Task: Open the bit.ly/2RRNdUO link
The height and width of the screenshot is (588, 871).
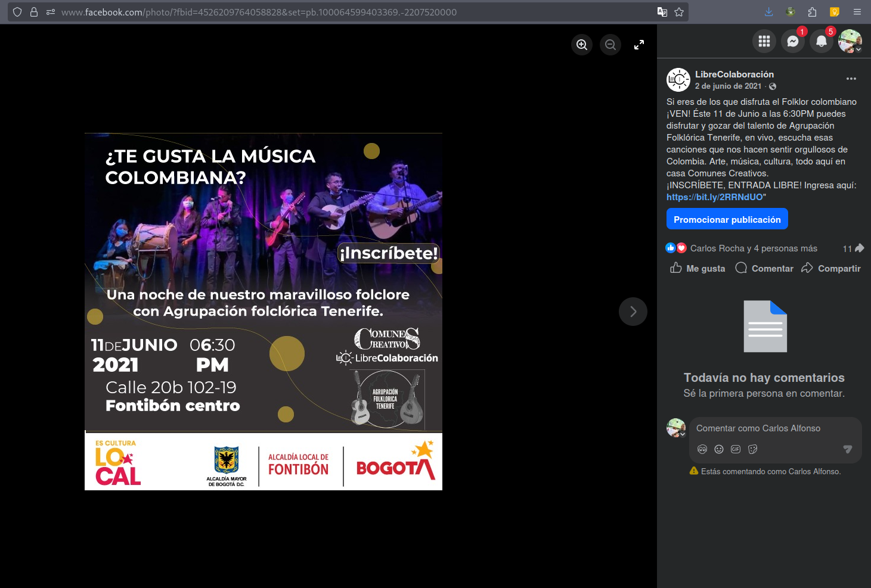Action: point(715,197)
